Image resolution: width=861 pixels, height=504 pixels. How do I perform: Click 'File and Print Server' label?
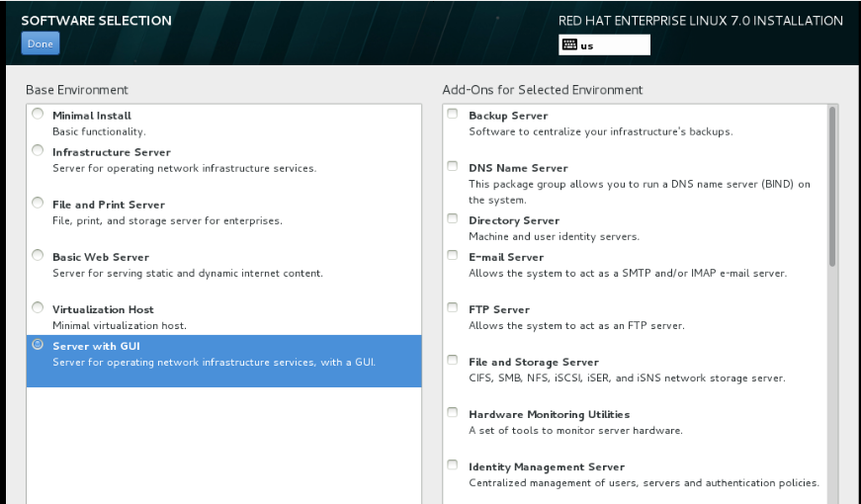pos(109,205)
